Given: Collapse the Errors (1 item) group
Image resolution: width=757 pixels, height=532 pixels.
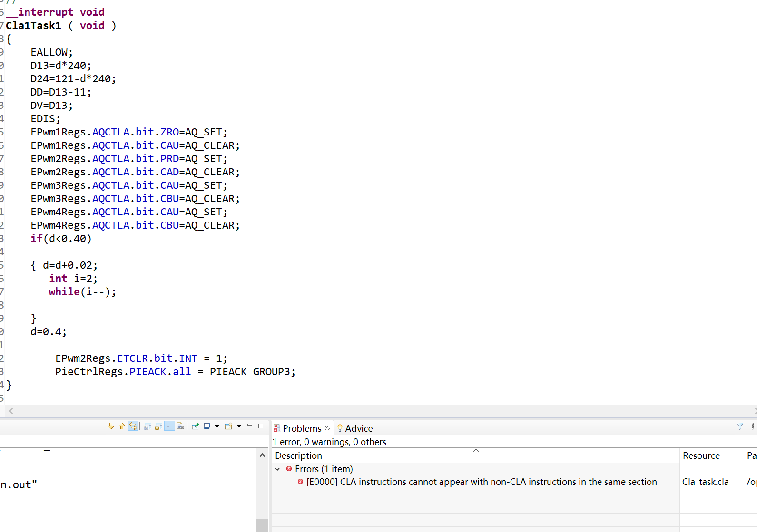Looking at the screenshot, I should 277,469.
